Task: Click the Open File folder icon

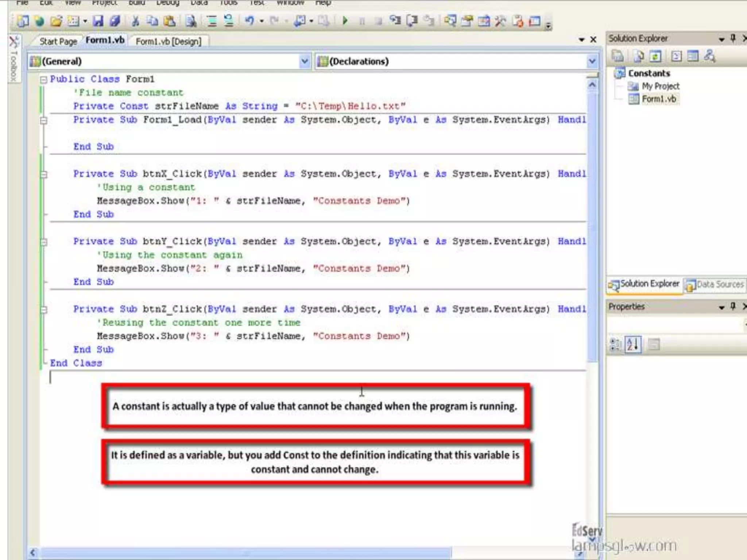Action: click(56, 21)
